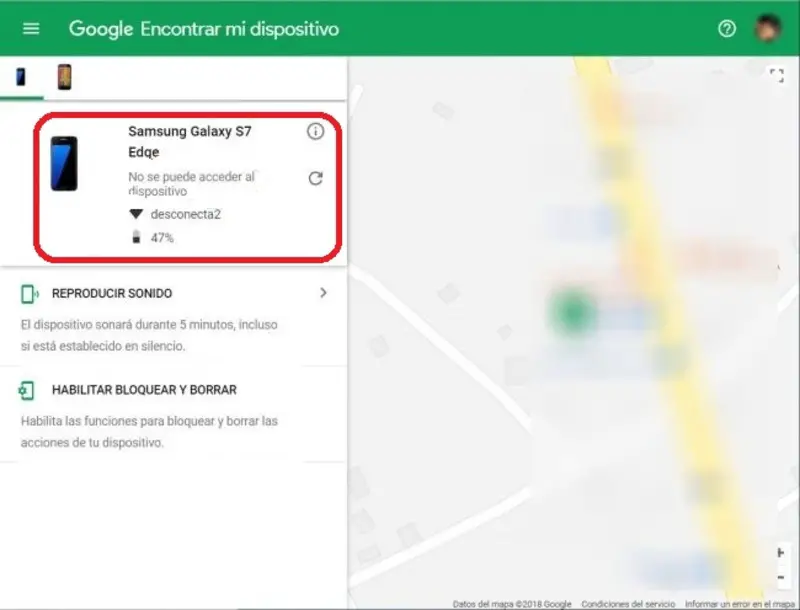The image size is (800, 610).
Task: Select the first blue phone device tab
Action: [x=21, y=77]
